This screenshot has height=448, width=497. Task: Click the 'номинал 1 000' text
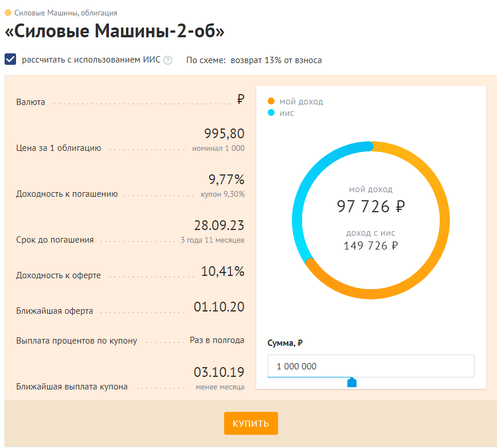[x=218, y=148]
